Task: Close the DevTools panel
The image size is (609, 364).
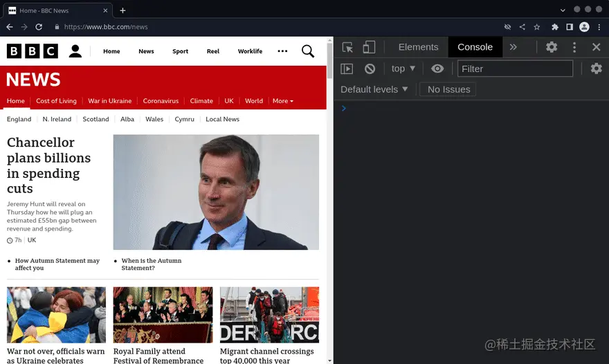Action: (596, 47)
